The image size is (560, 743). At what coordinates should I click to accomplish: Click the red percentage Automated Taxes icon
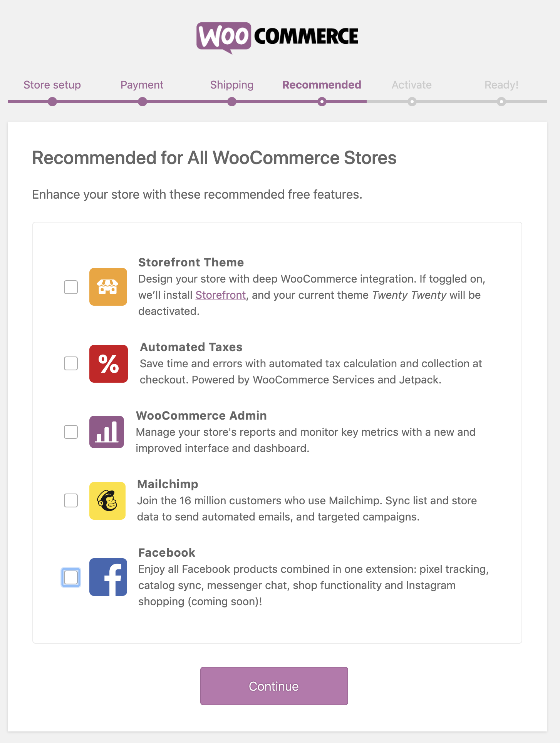coord(108,363)
